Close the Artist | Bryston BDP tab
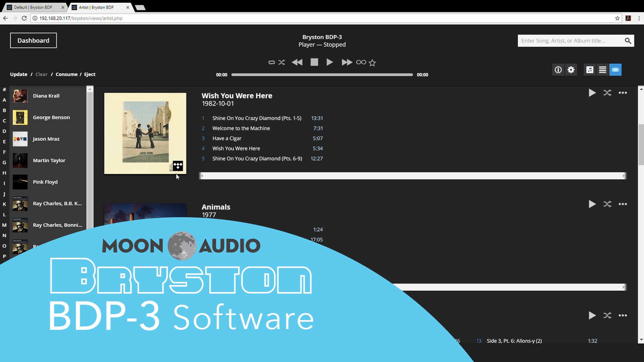The width and height of the screenshot is (644, 362). [x=128, y=7]
